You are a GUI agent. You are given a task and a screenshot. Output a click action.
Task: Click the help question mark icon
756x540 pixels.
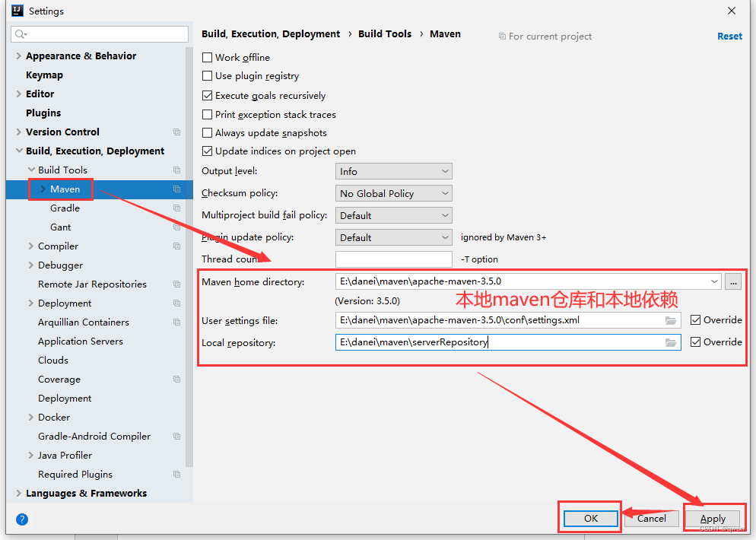click(22, 519)
